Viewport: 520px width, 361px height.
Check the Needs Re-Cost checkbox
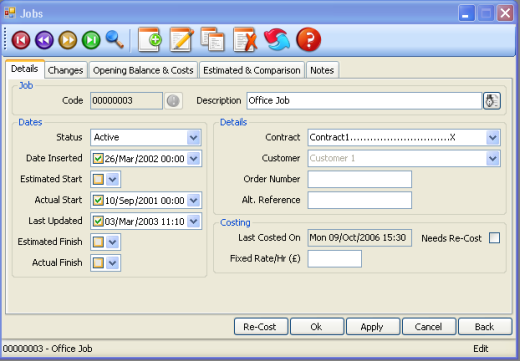pyautogui.click(x=494, y=238)
